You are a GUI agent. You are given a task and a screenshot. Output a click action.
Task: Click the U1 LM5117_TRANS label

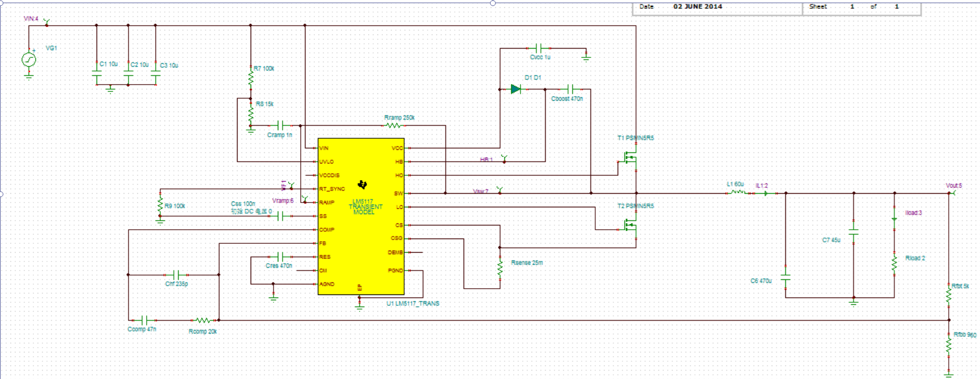(413, 303)
